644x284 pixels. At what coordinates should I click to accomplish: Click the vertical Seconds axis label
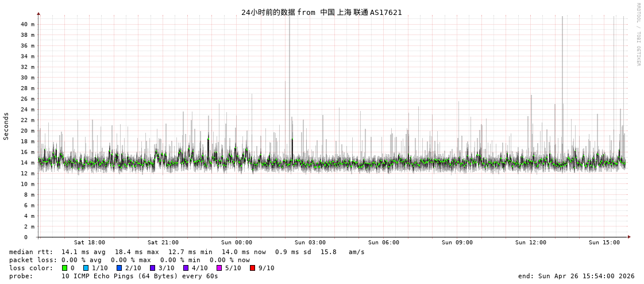click(6, 126)
